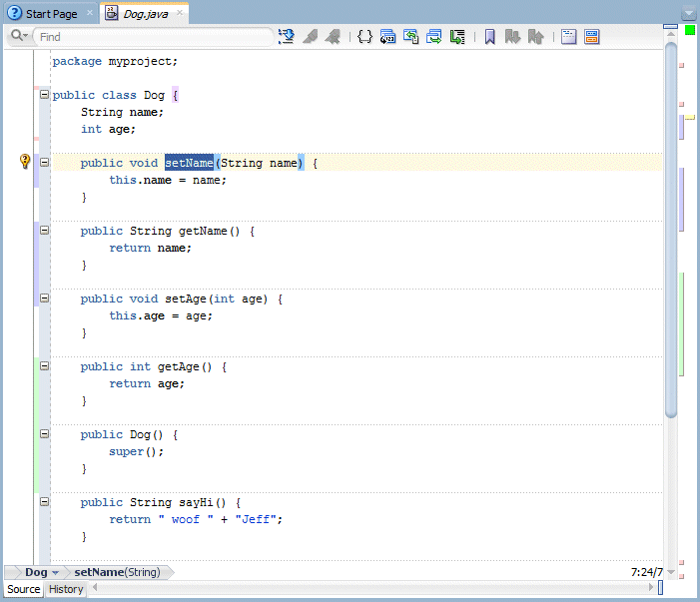Click the window icon with green back arrow
Image resolution: width=700 pixels, height=602 pixels.
pos(410,37)
